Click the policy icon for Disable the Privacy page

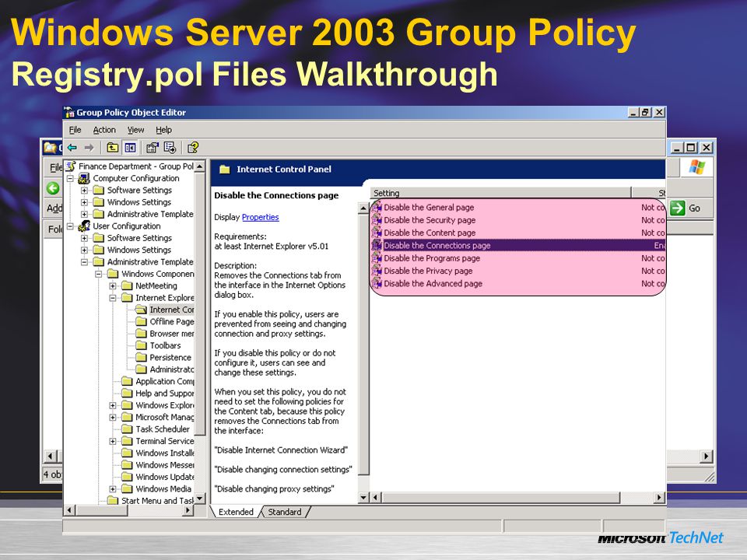pos(377,271)
